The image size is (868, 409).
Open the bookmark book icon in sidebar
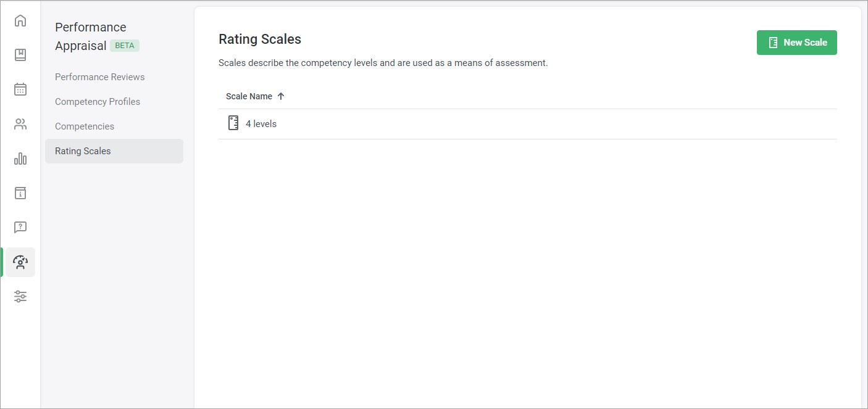(20, 55)
